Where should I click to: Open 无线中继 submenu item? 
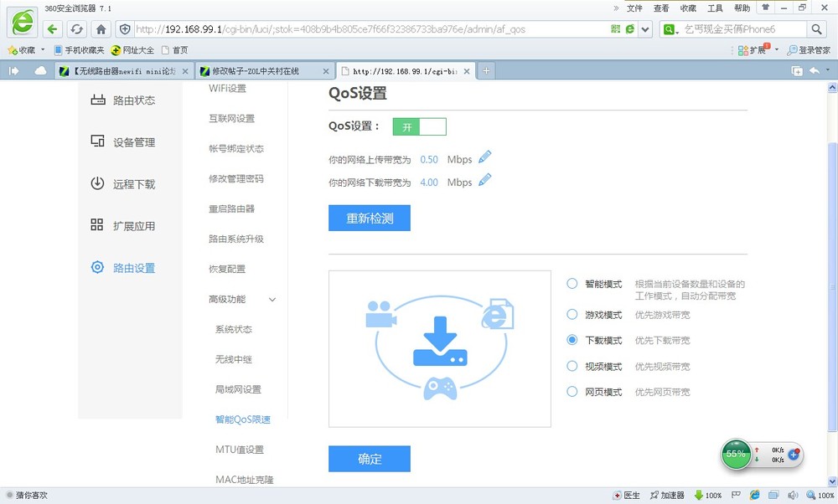click(x=234, y=359)
